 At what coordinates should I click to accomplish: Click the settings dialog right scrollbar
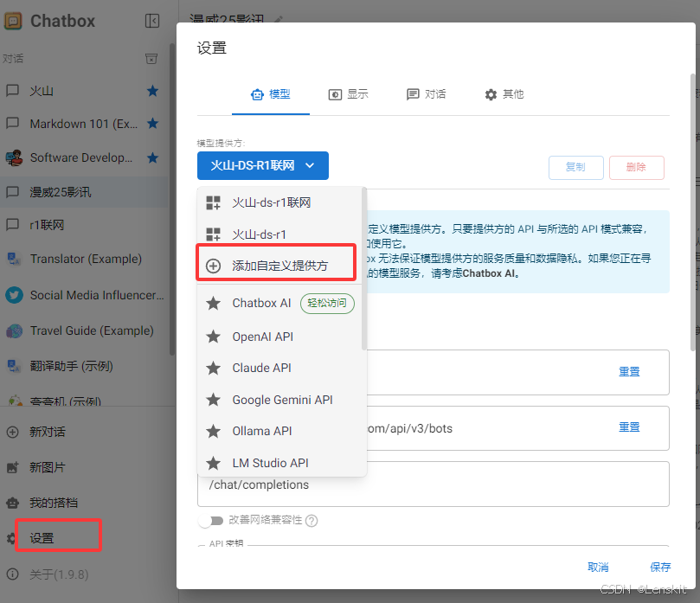click(x=693, y=212)
